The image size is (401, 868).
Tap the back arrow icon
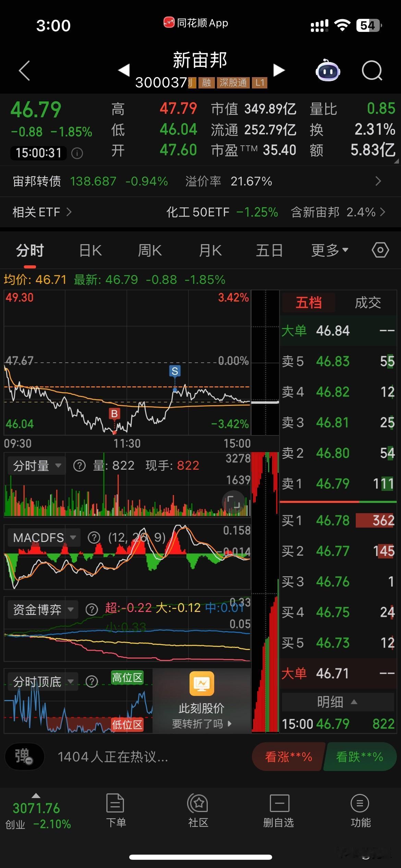pyautogui.click(x=24, y=71)
